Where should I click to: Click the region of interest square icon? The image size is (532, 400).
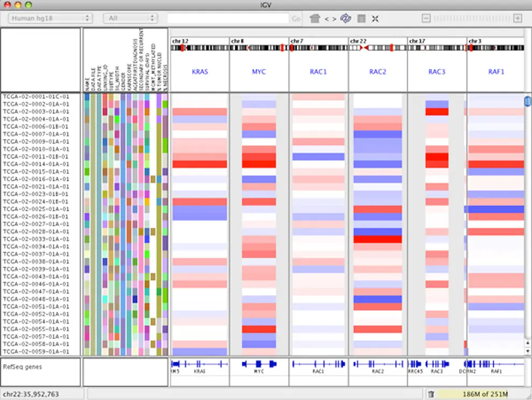click(x=361, y=19)
